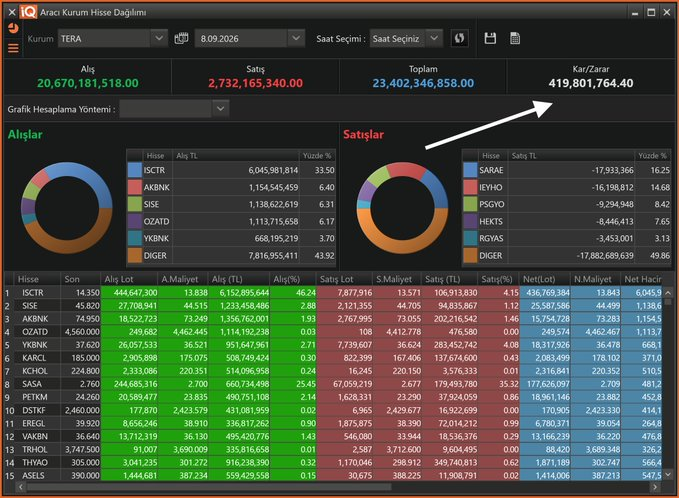
Task: Click the horizontal scrollbar thumb
Action: click(209, 487)
